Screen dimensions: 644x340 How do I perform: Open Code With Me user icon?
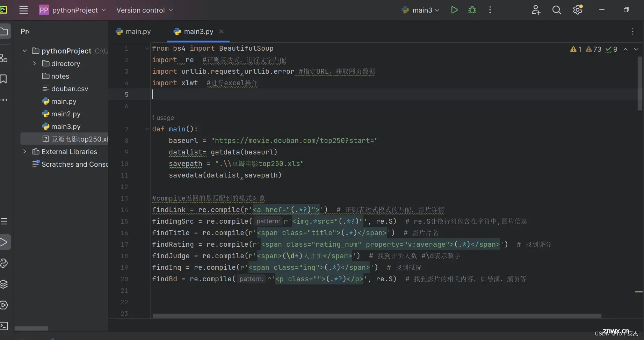tap(536, 10)
